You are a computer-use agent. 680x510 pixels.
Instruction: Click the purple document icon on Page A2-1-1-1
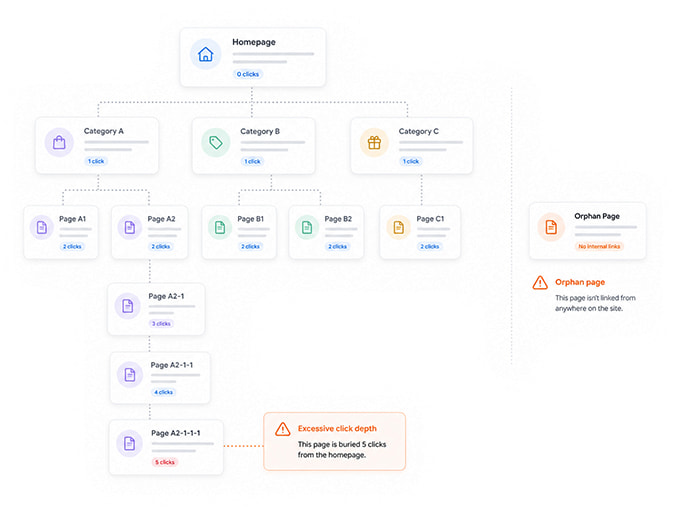click(129, 443)
